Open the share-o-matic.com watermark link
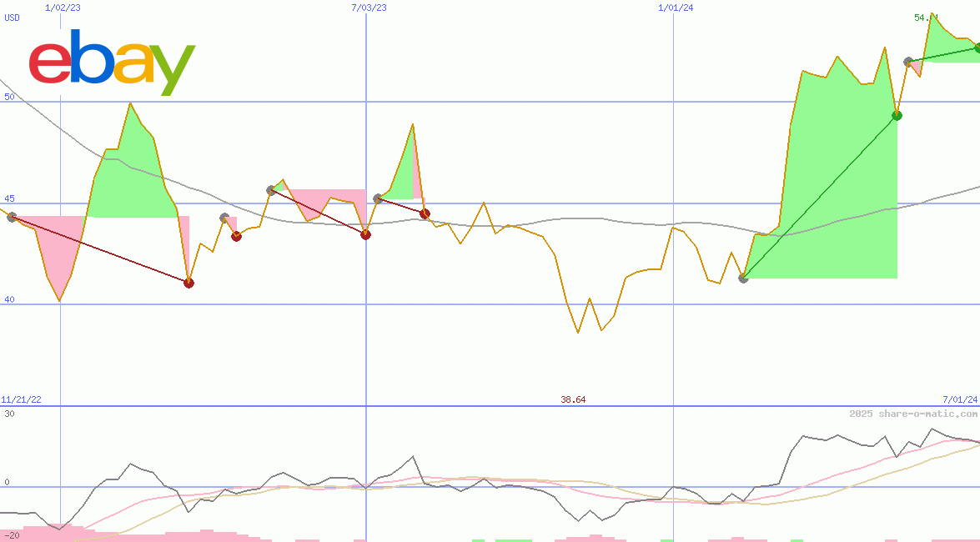 point(913,414)
